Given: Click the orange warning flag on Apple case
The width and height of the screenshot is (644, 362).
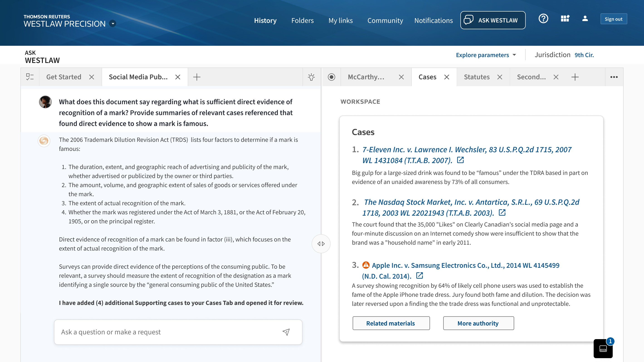Looking at the screenshot, I should point(366,265).
